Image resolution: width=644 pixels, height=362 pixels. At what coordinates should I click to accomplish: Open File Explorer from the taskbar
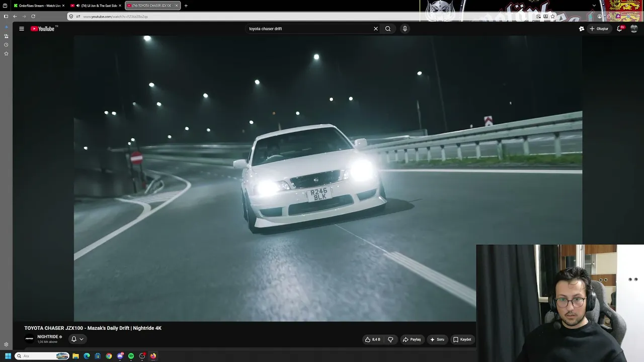75,356
